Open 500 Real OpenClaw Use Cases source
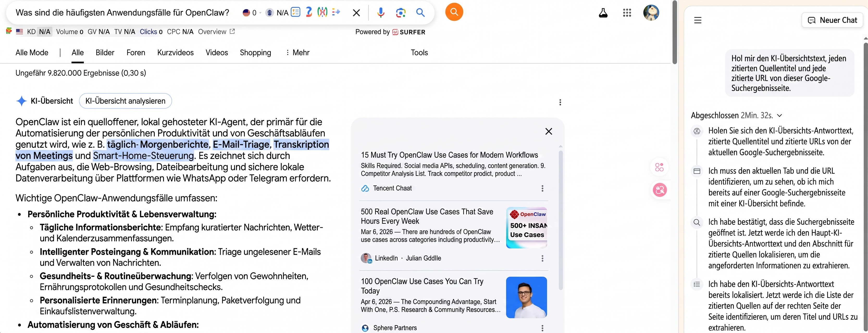 pyautogui.click(x=427, y=216)
